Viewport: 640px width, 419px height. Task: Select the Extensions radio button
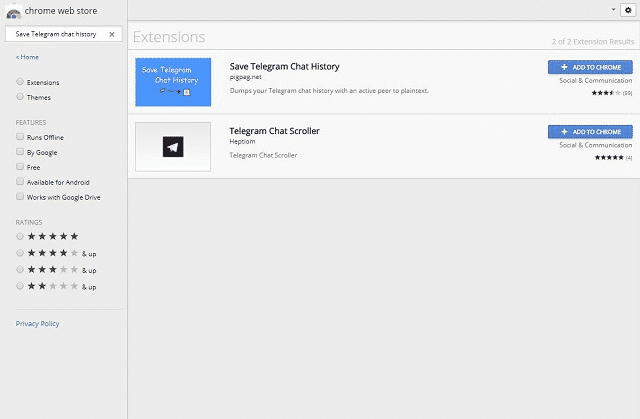pyautogui.click(x=20, y=82)
